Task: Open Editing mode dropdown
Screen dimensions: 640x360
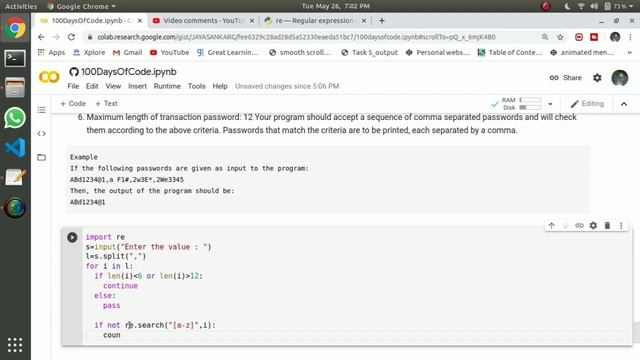Action: 587,104
